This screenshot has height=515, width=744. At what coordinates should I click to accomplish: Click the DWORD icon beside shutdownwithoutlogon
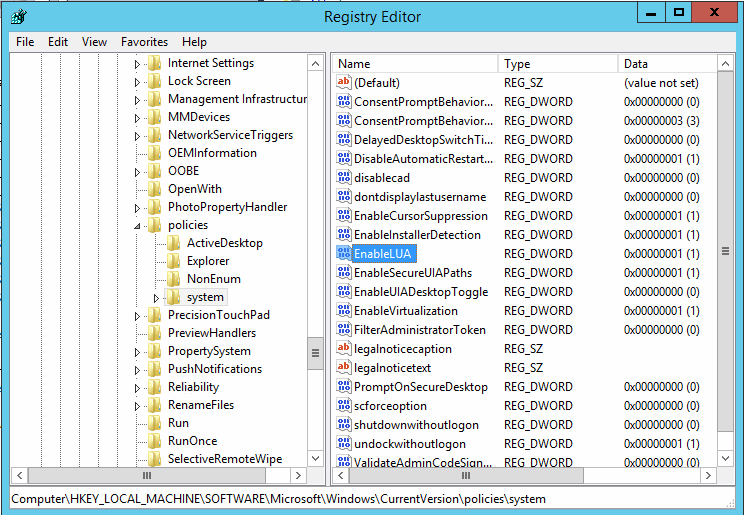click(344, 424)
